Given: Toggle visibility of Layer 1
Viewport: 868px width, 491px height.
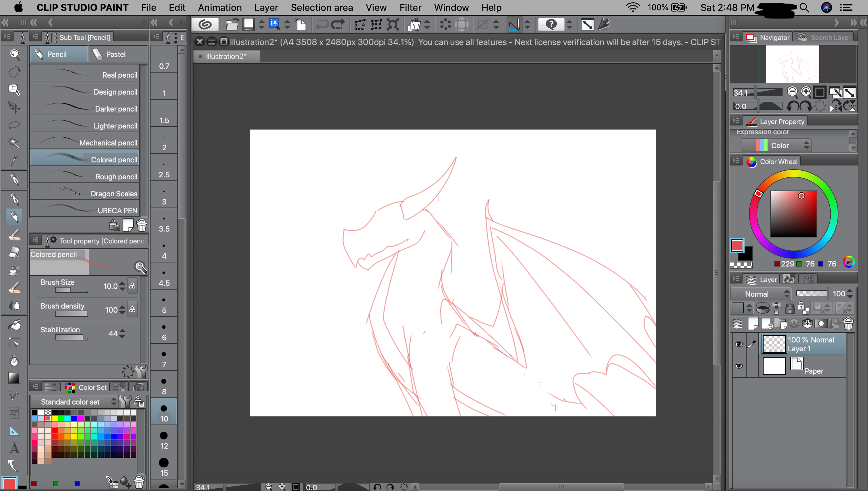Looking at the screenshot, I should (739, 344).
